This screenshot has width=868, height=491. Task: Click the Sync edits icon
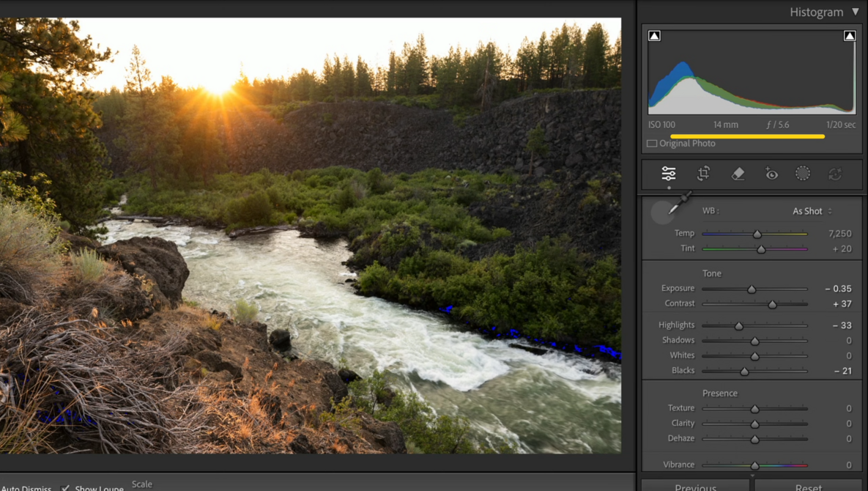835,174
